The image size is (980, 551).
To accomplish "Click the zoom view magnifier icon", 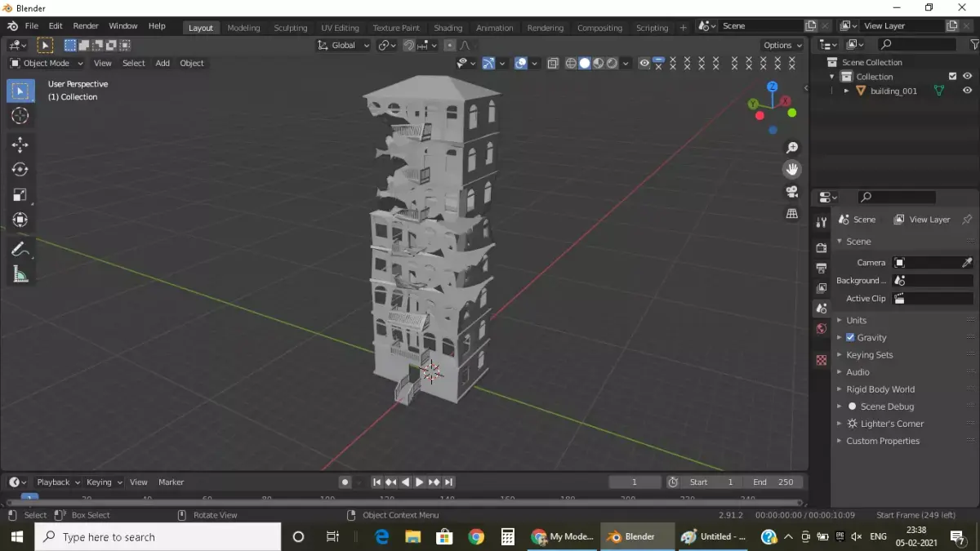I will coord(791,148).
